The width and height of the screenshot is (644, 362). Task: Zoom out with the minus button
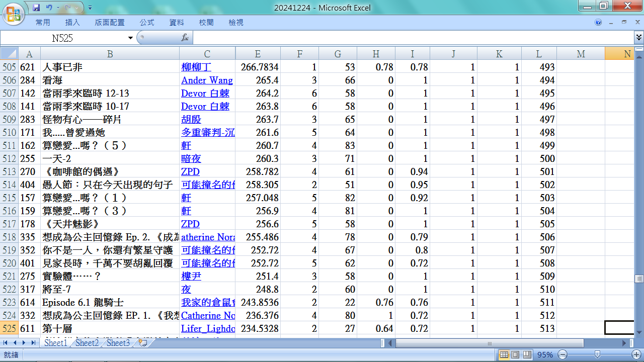(x=562, y=355)
